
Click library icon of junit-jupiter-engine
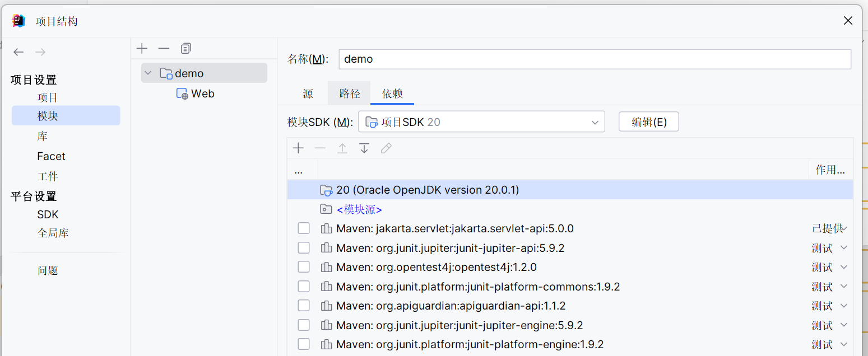tap(326, 325)
